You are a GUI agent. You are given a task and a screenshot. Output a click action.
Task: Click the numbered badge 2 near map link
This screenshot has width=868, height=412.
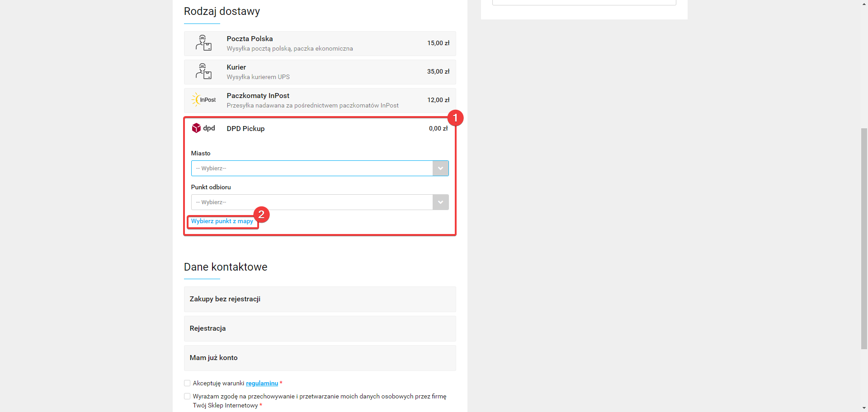coord(262,215)
